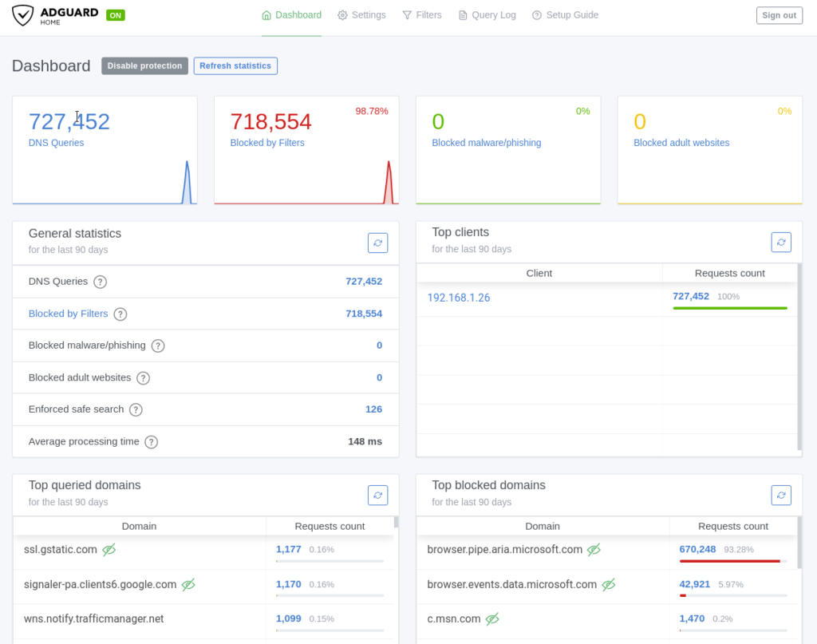Screen dimensions: 817x644
Task: Click the Top clients table scrollbar
Action: 799,357
